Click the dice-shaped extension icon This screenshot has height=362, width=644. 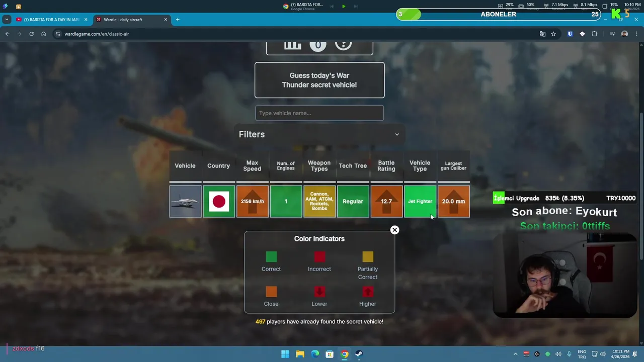tap(582, 34)
